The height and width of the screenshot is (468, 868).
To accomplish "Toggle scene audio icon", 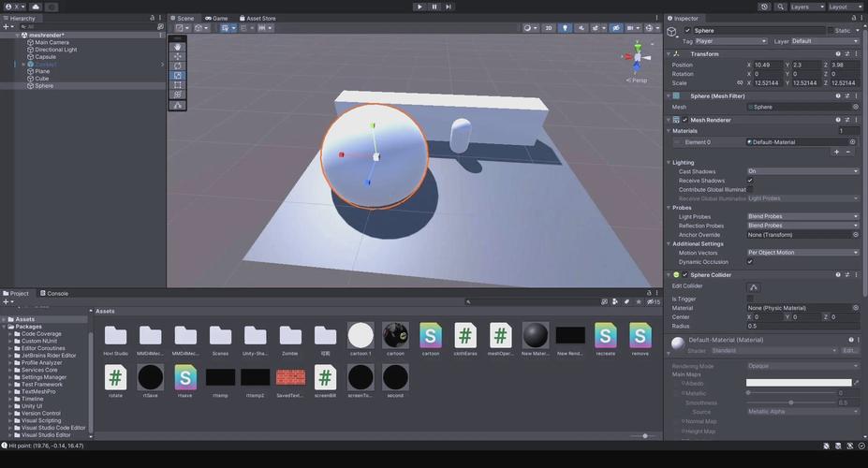I will tap(581, 28).
